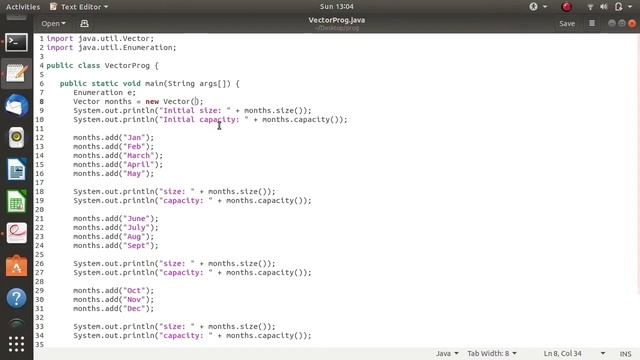Click the months.add("March") line
The width and height of the screenshot is (640, 360).
pos(118,155)
